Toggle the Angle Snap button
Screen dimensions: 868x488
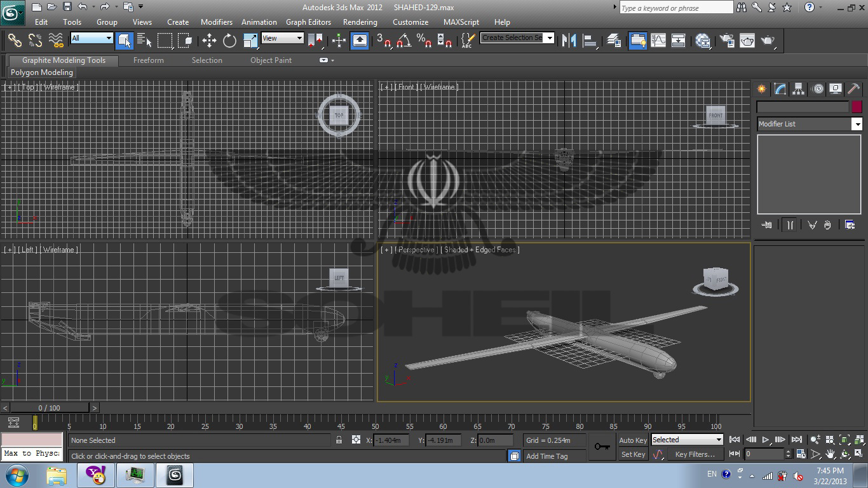(x=403, y=41)
